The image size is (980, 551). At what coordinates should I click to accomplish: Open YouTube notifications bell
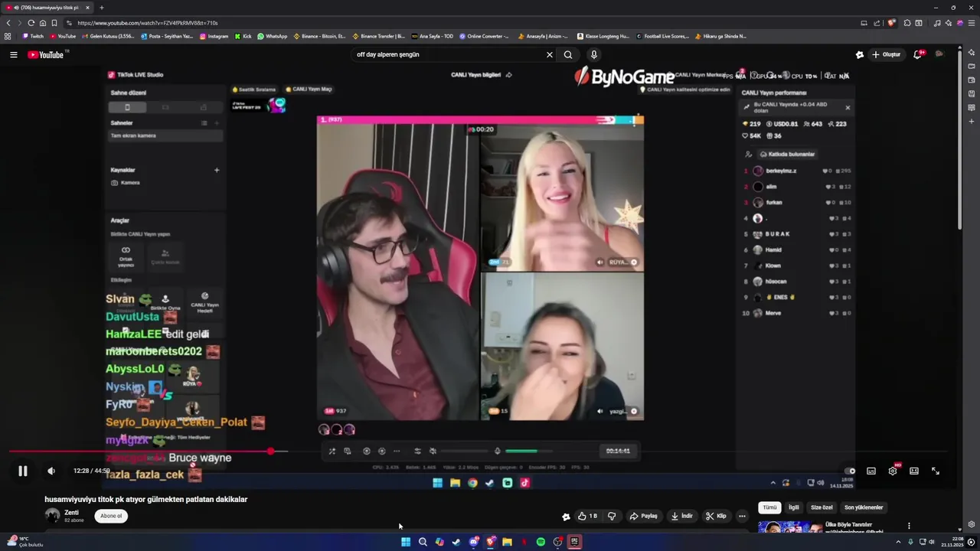[x=917, y=55]
